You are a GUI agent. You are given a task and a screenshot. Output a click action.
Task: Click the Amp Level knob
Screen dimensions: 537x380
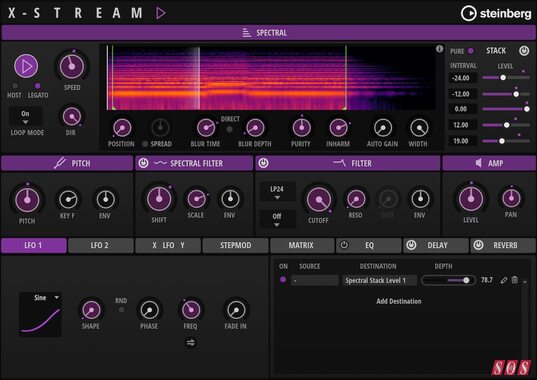point(471,199)
